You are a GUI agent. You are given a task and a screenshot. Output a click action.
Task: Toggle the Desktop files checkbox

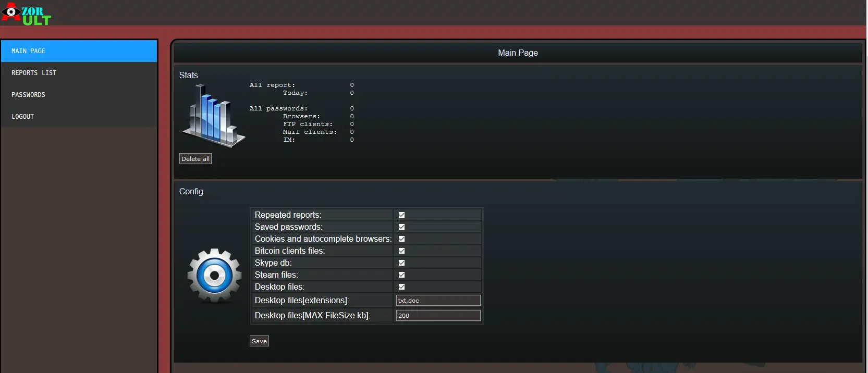coord(401,287)
